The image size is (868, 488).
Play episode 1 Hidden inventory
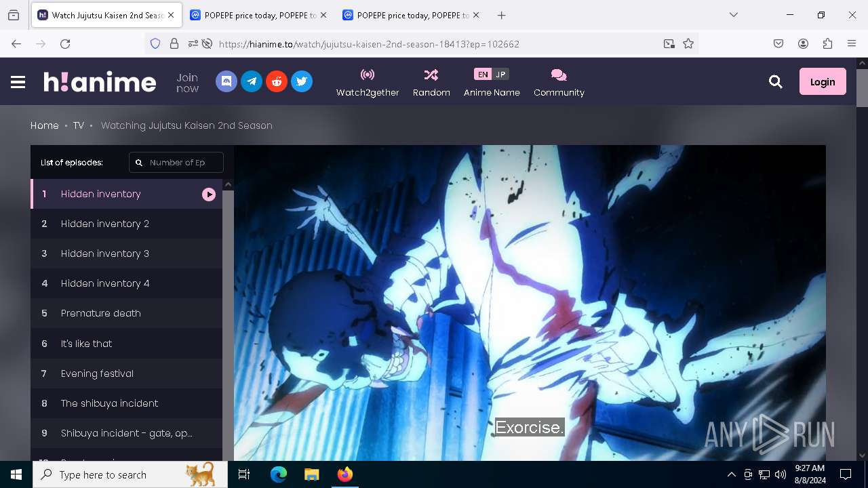pyautogui.click(x=126, y=194)
